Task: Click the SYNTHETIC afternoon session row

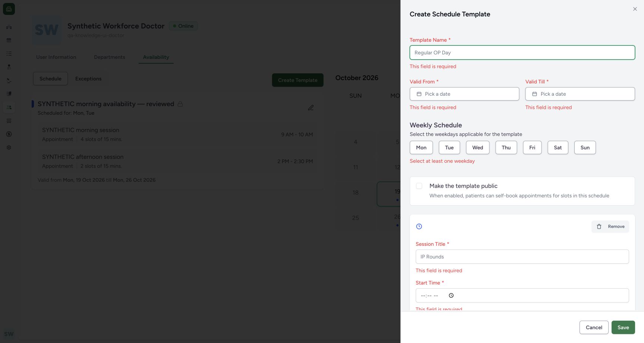Action: 177,161
